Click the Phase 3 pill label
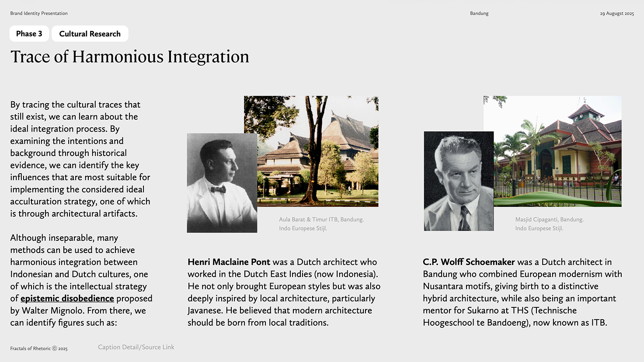644x362 pixels. 29,34
